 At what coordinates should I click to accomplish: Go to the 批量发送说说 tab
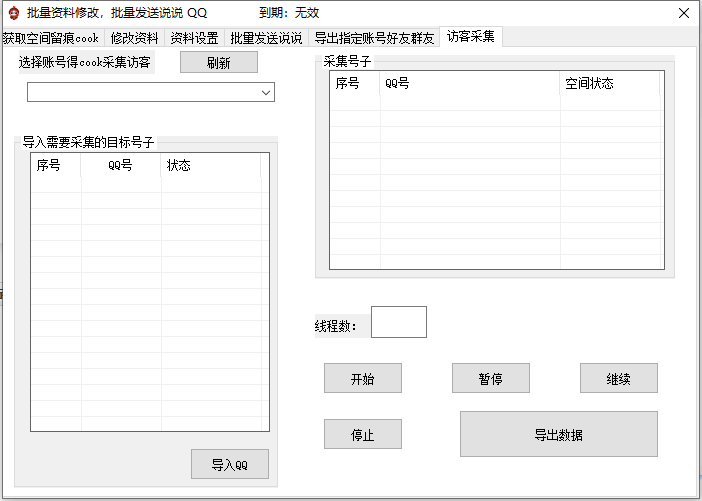pos(266,38)
